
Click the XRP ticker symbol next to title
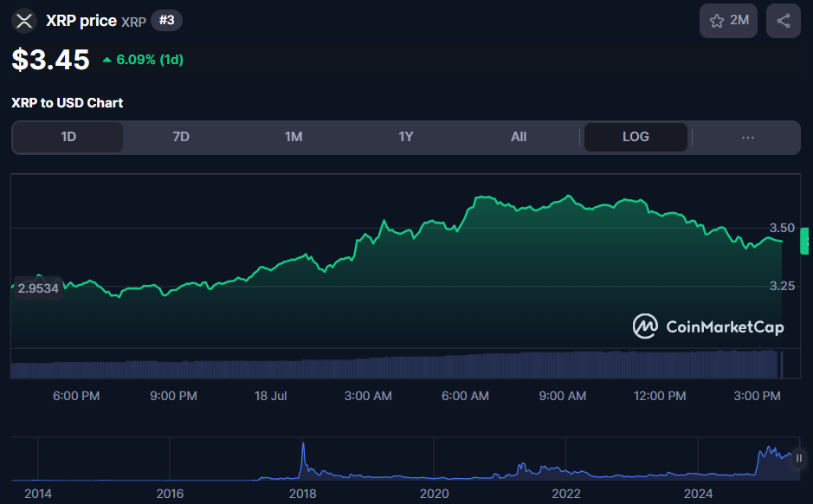134,22
